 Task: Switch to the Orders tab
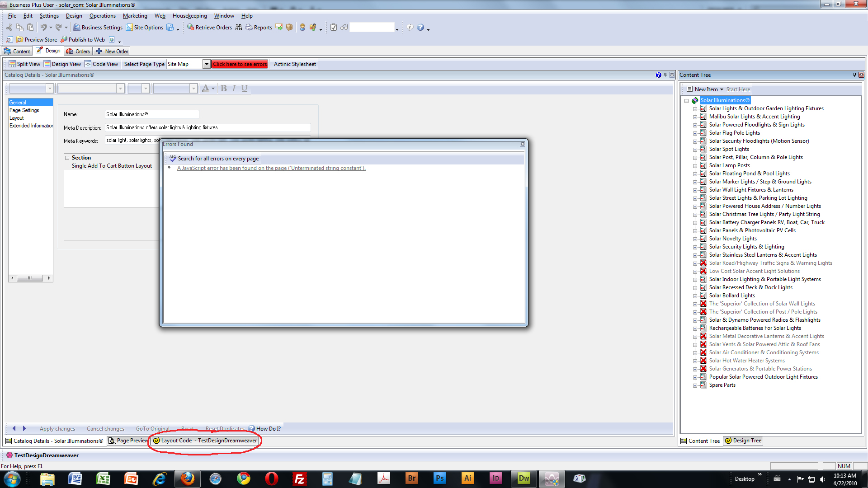click(x=78, y=52)
